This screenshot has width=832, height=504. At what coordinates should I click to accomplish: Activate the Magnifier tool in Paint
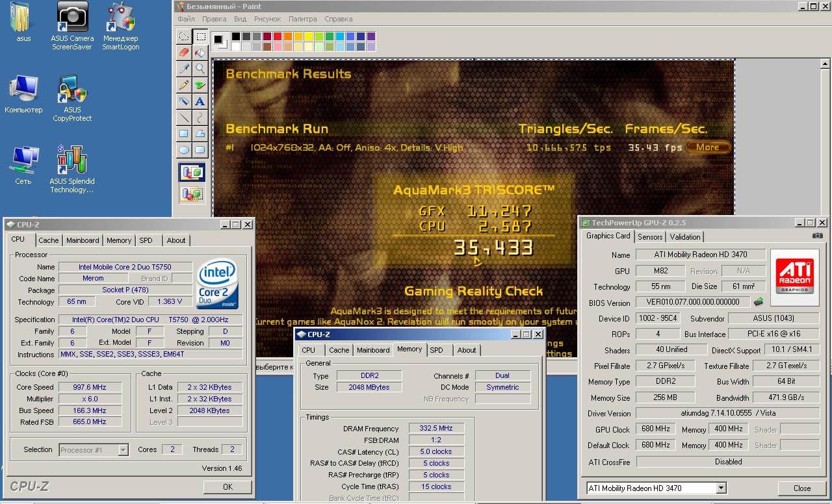(x=200, y=69)
